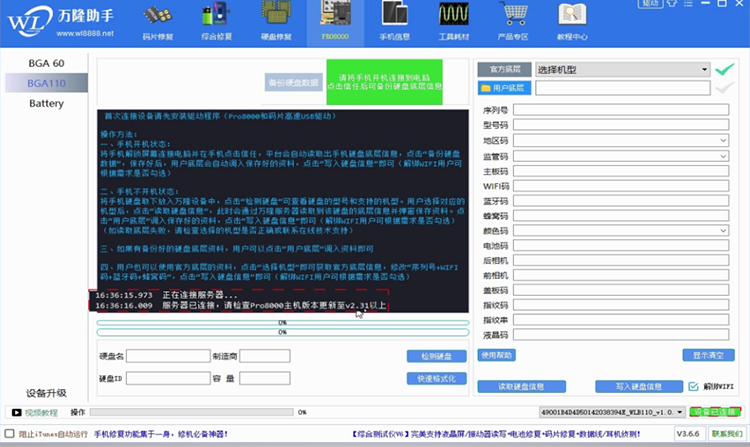Click the 前相机 front camera field

tap(621, 275)
